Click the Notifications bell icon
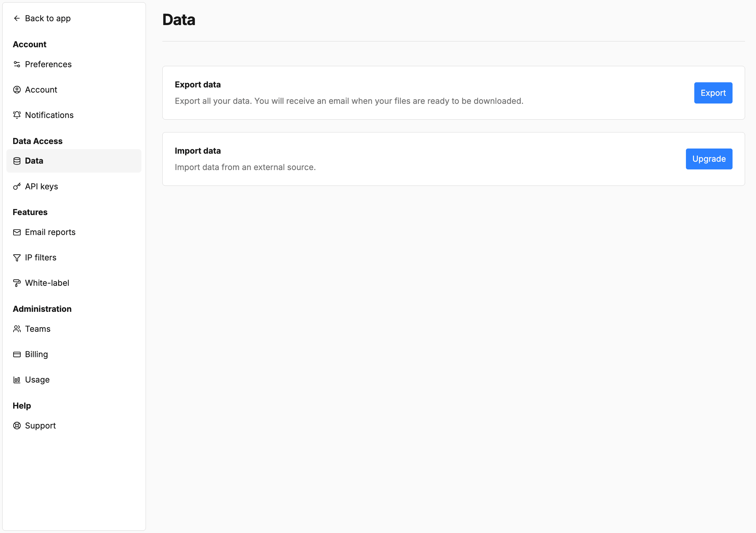 (x=17, y=115)
